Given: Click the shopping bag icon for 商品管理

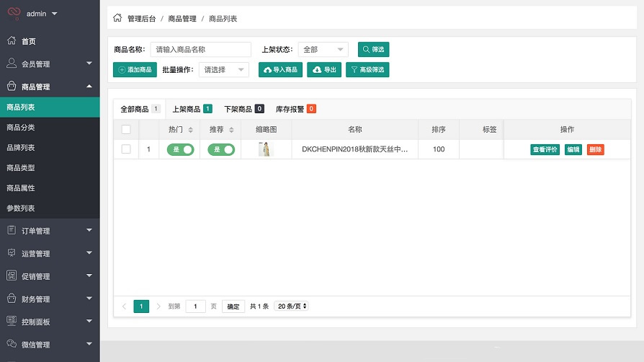Looking at the screenshot, I should (12, 86).
